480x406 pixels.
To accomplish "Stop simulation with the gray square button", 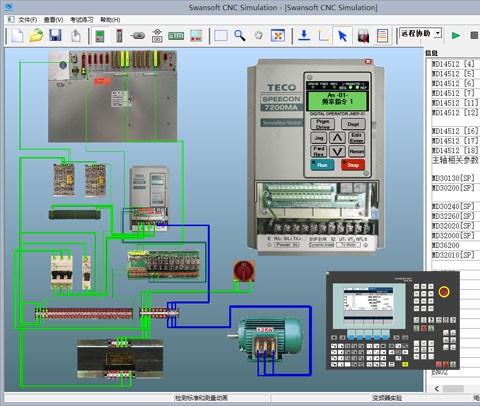I will pos(474,35).
